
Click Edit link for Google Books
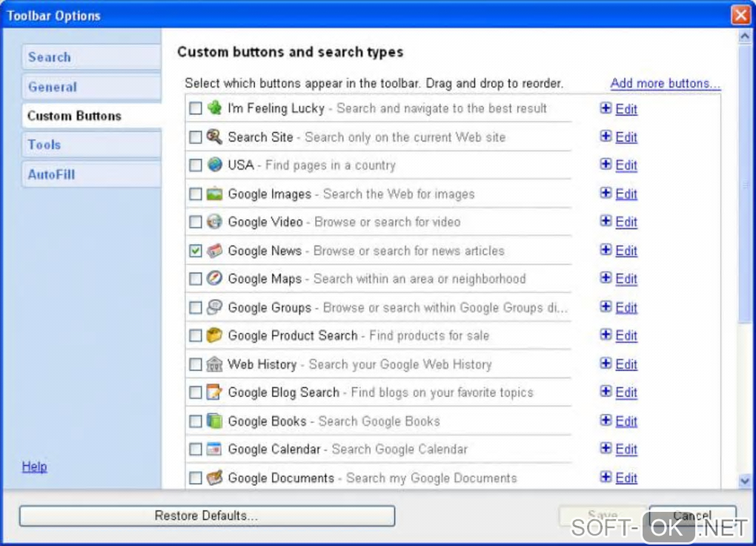coord(626,421)
